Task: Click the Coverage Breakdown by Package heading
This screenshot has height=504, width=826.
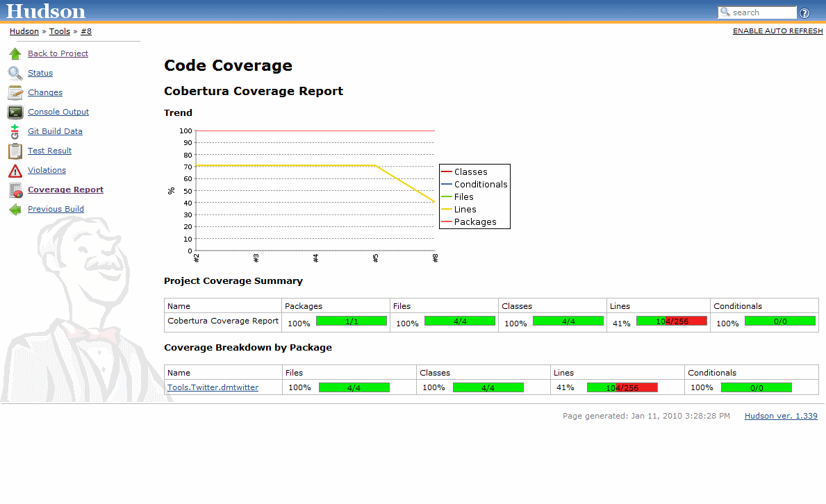Action: coord(248,348)
